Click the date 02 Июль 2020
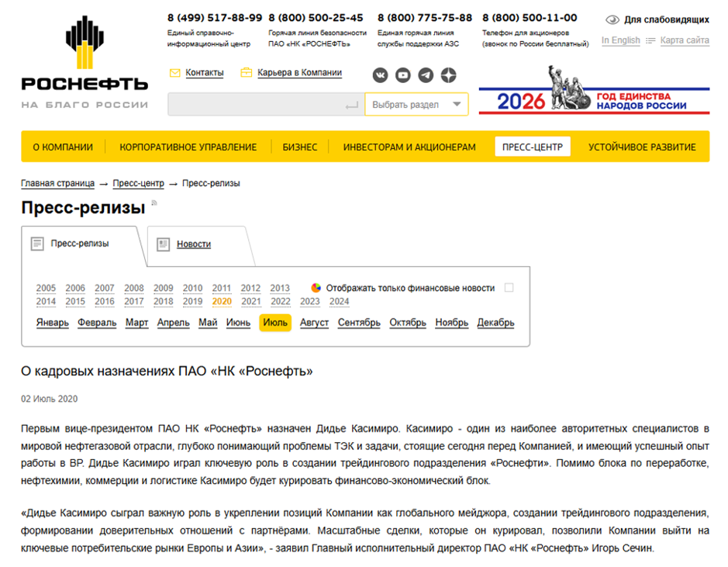Image resolution: width=728 pixels, height=567 pixels. pos(49,399)
